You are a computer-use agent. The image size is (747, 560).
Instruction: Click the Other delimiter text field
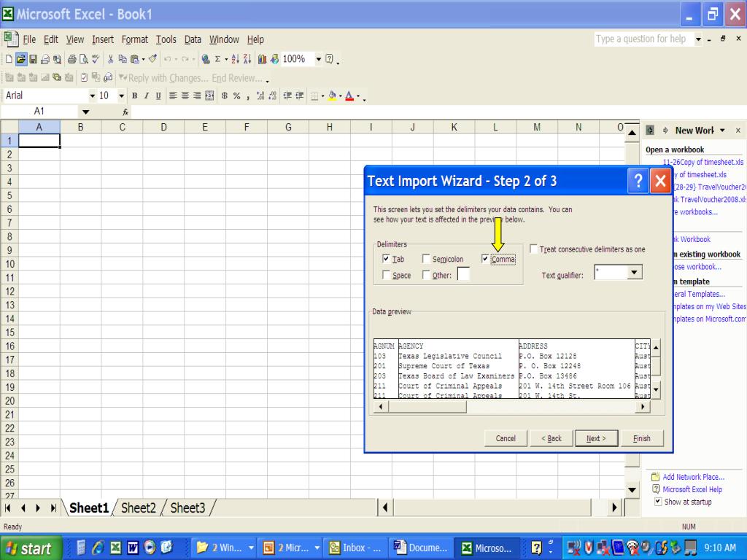463,274
